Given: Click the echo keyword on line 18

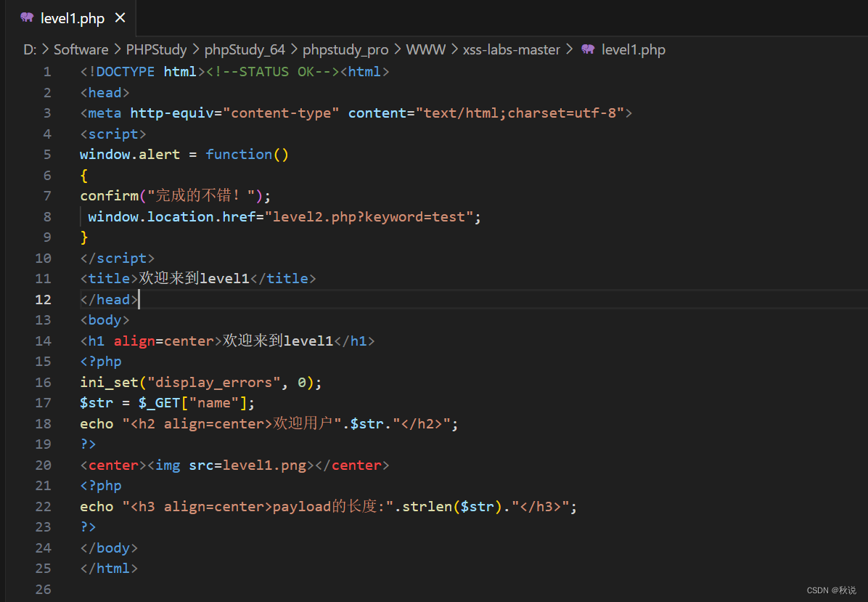Looking at the screenshot, I should coord(97,424).
